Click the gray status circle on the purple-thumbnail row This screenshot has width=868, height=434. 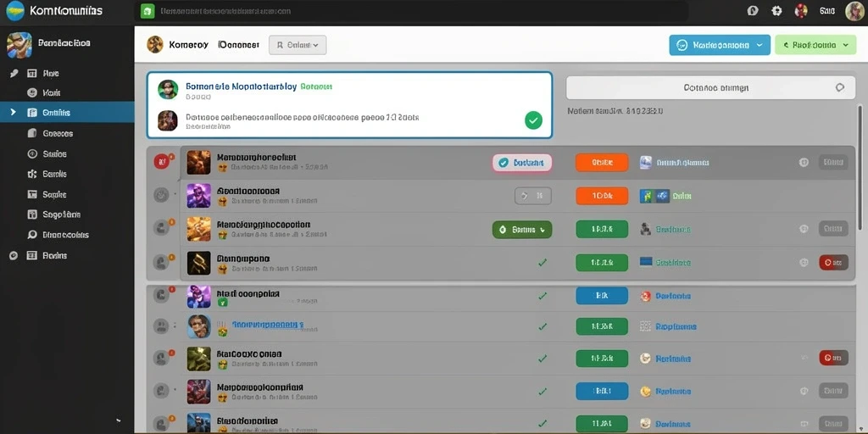tap(161, 195)
